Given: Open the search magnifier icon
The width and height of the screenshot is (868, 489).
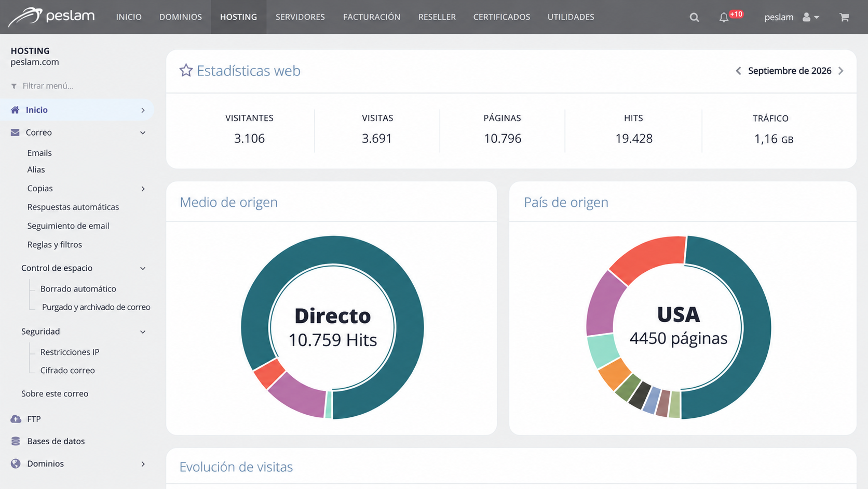Looking at the screenshot, I should point(694,17).
